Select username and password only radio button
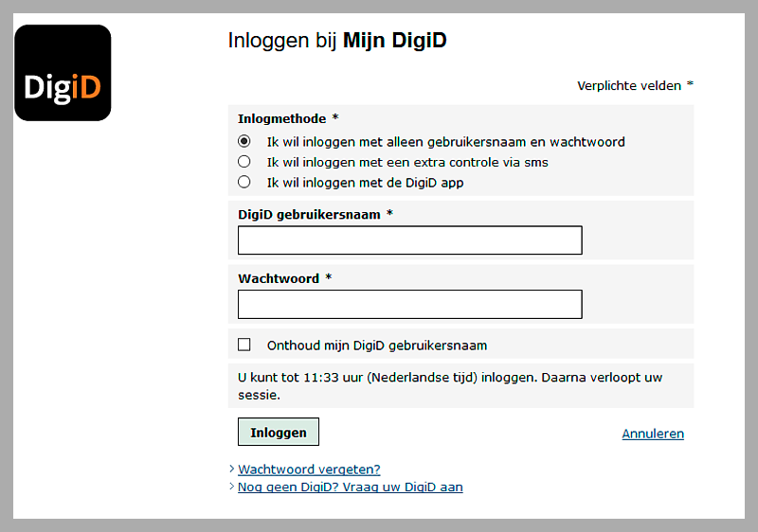 (244, 141)
